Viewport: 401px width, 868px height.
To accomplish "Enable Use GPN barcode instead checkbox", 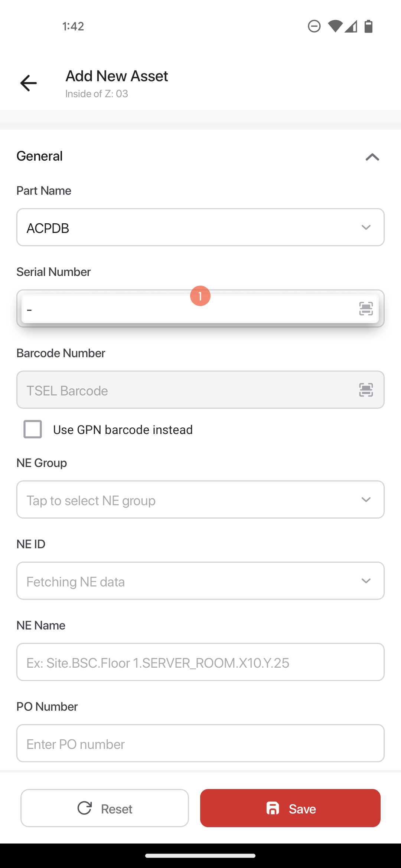I will (x=33, y=429).
